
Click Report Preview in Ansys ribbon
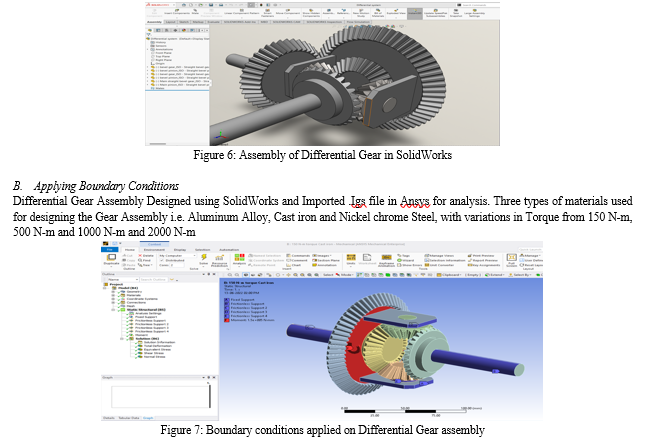click(483, 260)
